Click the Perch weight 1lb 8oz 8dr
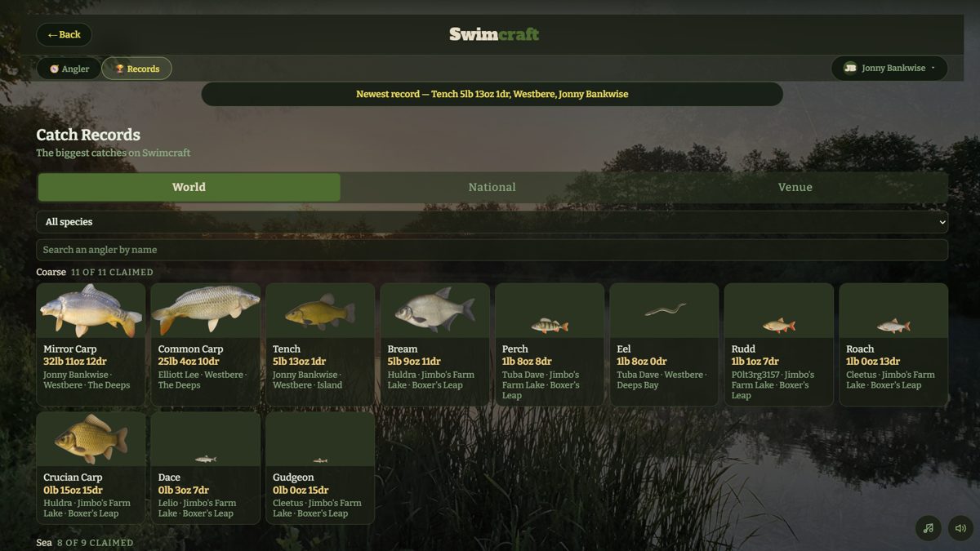This screenshot has height=551, width=980. tap(527, 362)
